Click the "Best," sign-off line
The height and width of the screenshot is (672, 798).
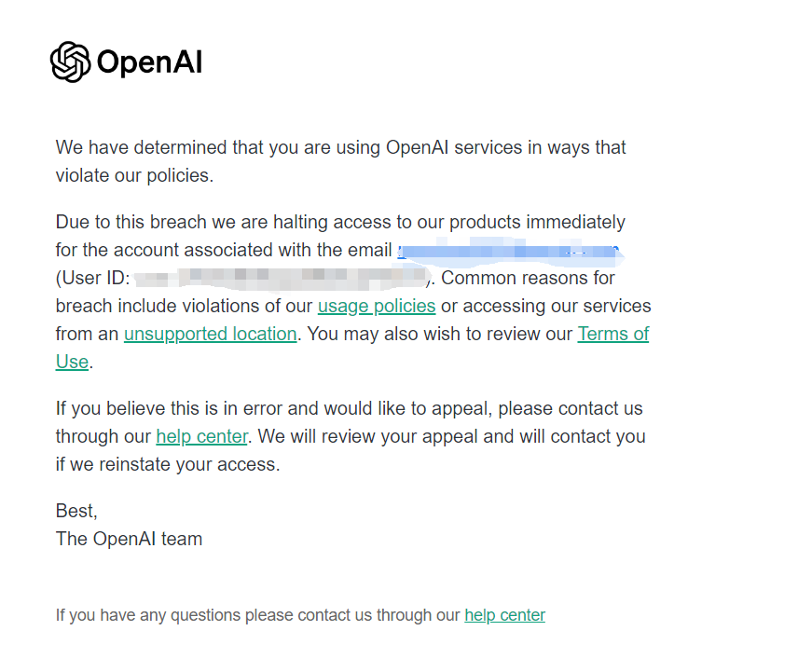point(76,511)
